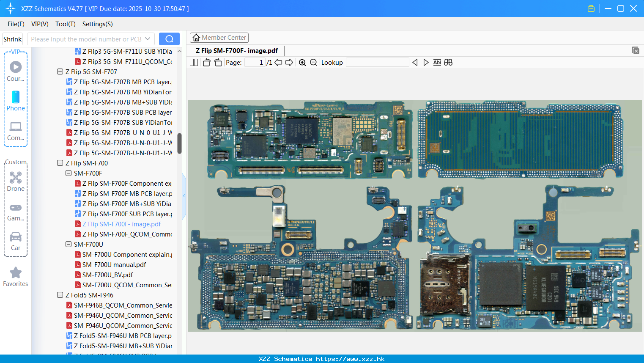Click the yellow VIP bag icon in title bar
This screenshot has width=644, height=363.
tap(591, 8)
